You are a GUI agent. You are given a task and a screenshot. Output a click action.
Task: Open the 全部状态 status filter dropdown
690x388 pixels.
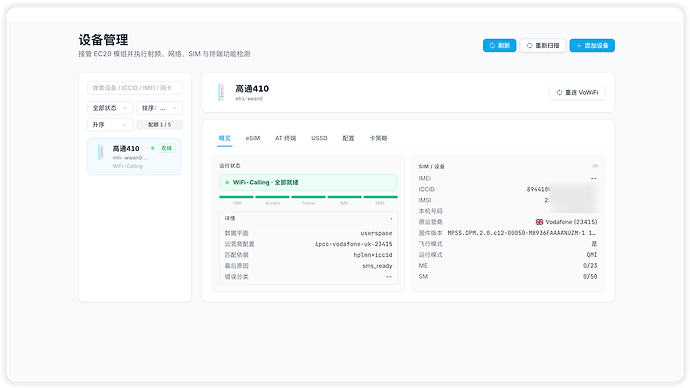[x=110, y=108]
